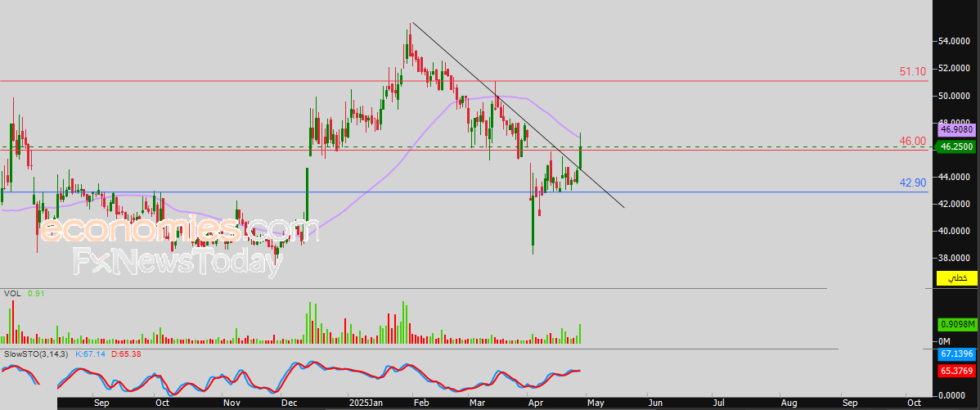Click the SlowSTO(3,14,3) indicator label
This screenshot has height=410, width=980.
tap(37, 354)
